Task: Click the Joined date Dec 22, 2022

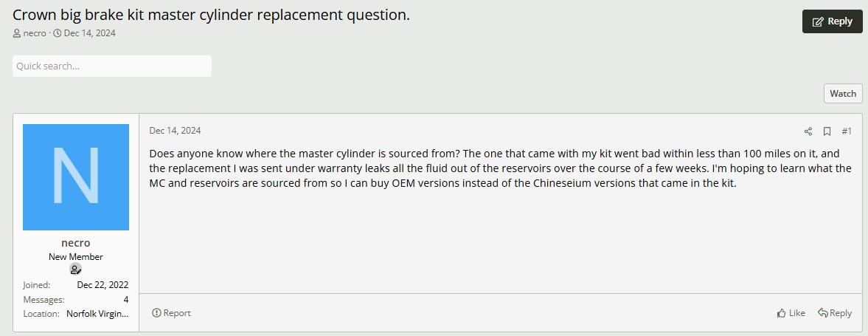Action: tap(103, 285)
